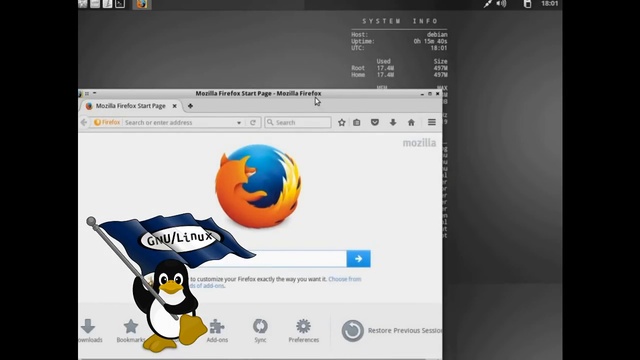Click the 18:01 panel clock
Viewport: 640px width, 360px height.
(549, 4)
